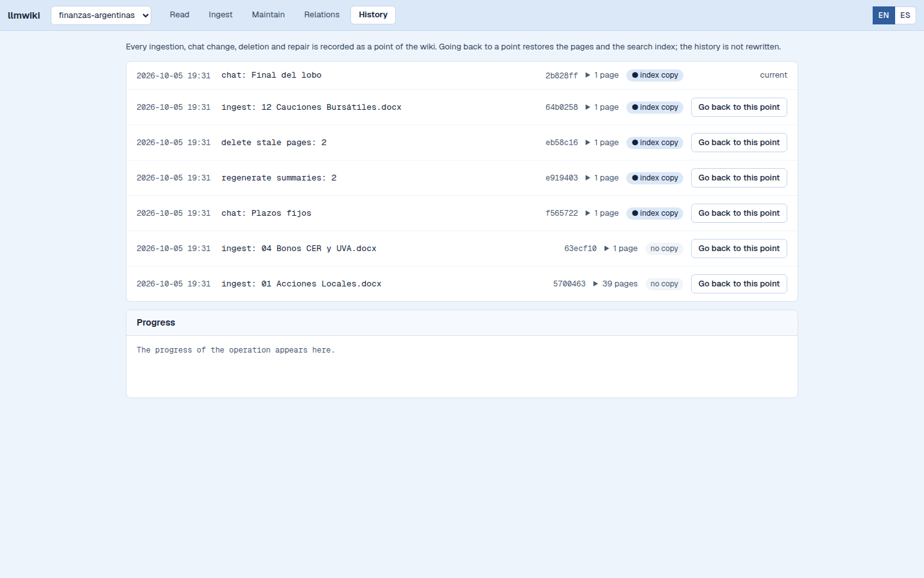Switch interface language to ES
This screenshot has width=924, height=578.
[x=905, y=15]
